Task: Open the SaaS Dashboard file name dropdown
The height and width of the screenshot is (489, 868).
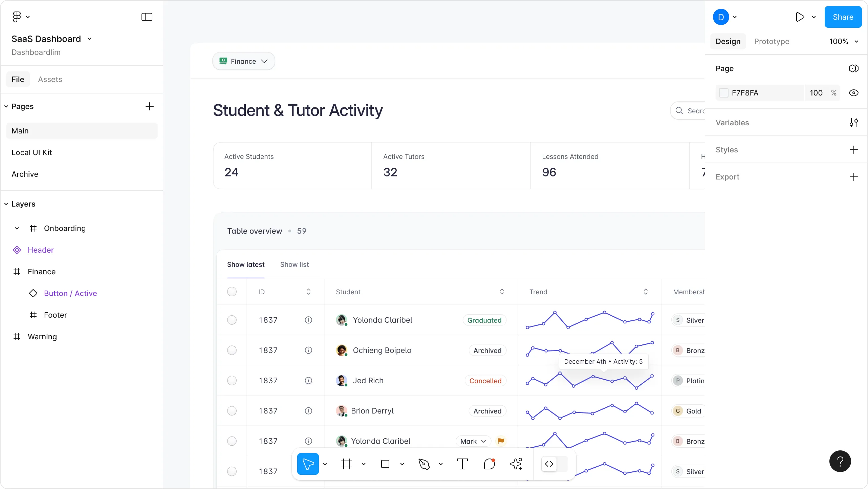Action: click(x=89, y=39)
